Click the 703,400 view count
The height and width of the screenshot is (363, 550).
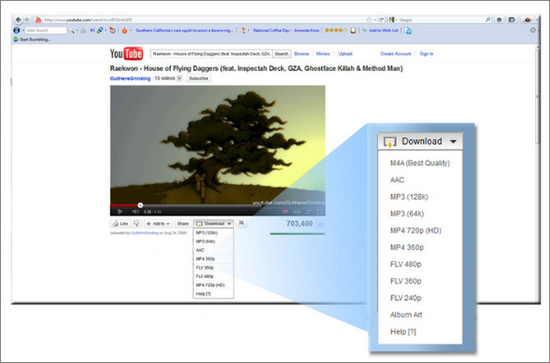tap(299, 223)
